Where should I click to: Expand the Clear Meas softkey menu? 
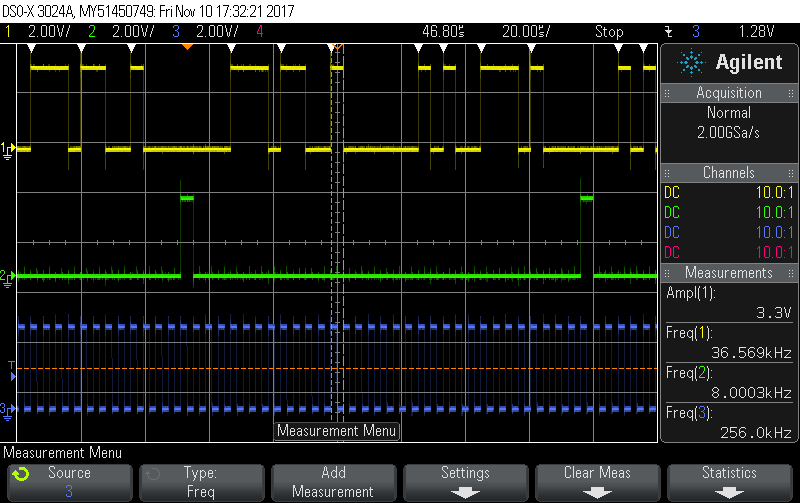click(597, 483)
